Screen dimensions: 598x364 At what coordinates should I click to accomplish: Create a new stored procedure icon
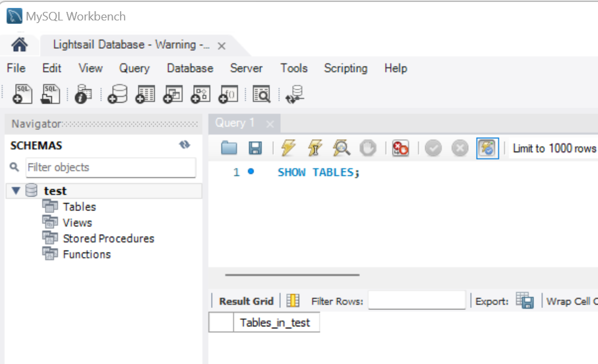pos(200,94)
